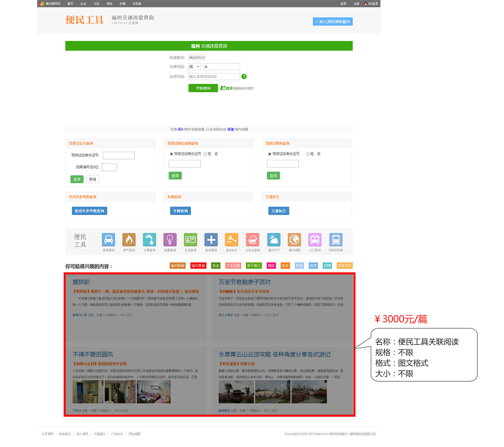Click the blue 车牌查询 button
The width and height of the screenshot is (504, 447).
click(x=181, y=211)
